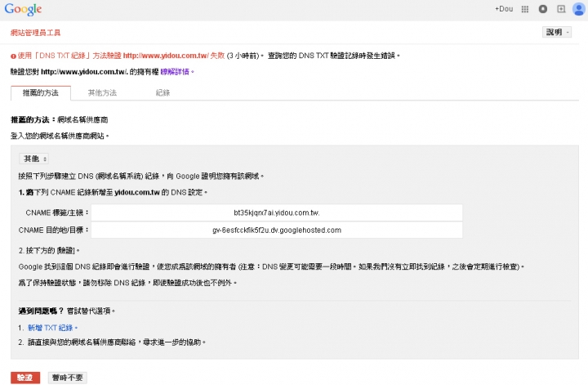Image resolution: width=588 pixels, height=385 pixels.
Task: Click the +Dou profile link
Action: coord(504,9)
